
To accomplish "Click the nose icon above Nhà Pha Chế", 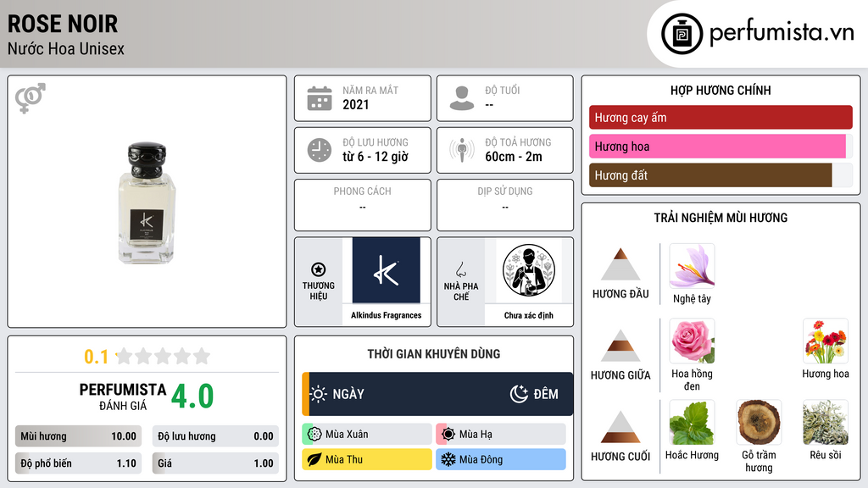I will [460, 269].
